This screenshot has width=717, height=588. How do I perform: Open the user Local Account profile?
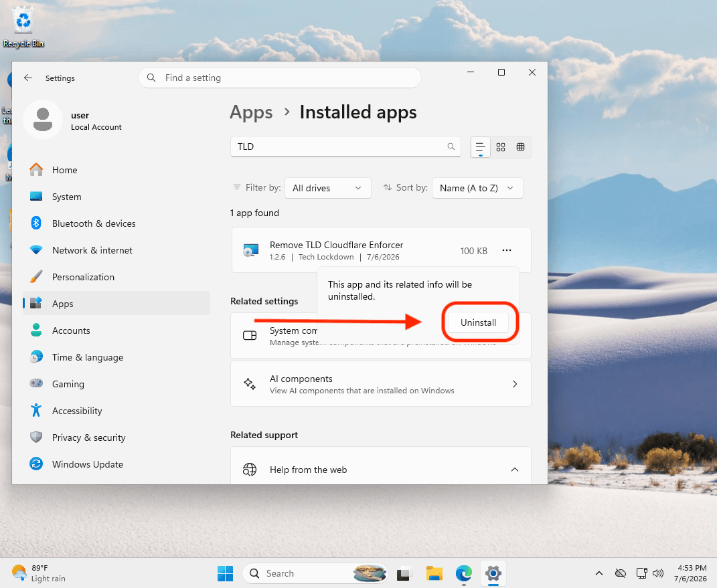pyautogui.click(x=73, y=120)
